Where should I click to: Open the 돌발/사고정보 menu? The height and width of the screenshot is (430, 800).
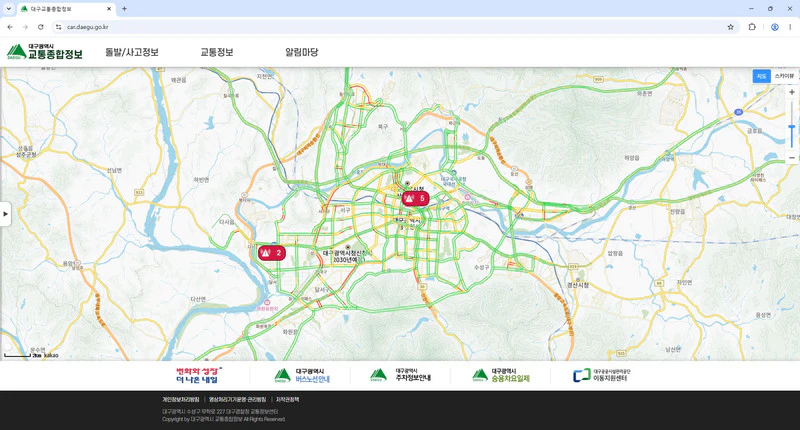pos(132,52)
